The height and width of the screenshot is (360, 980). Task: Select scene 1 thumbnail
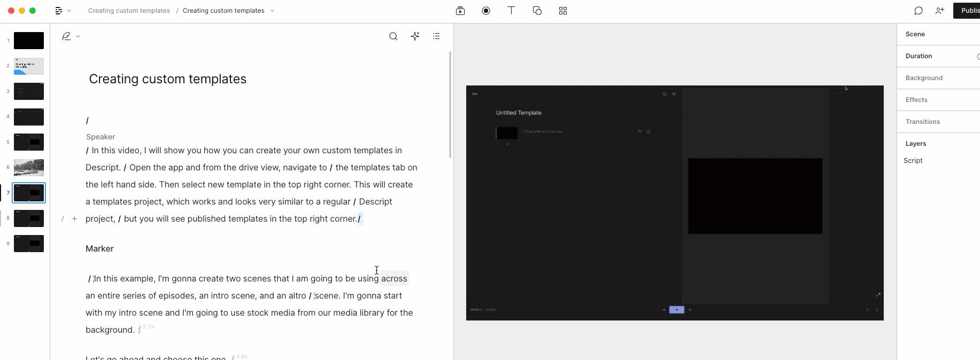[x=29, y=41]
